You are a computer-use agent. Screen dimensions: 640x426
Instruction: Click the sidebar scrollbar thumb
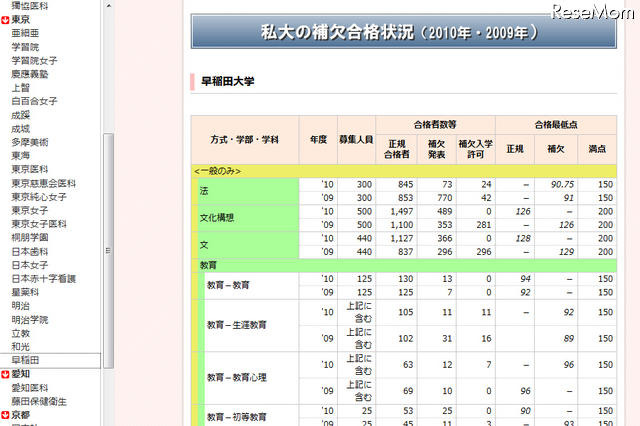pyautogui.click(x=108, y=251)
